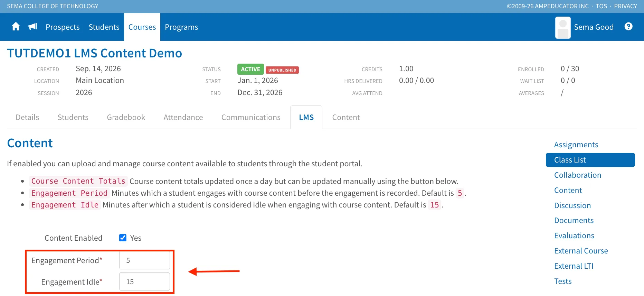
Task: Click the Sema Good user avatar
Action: 563,27
